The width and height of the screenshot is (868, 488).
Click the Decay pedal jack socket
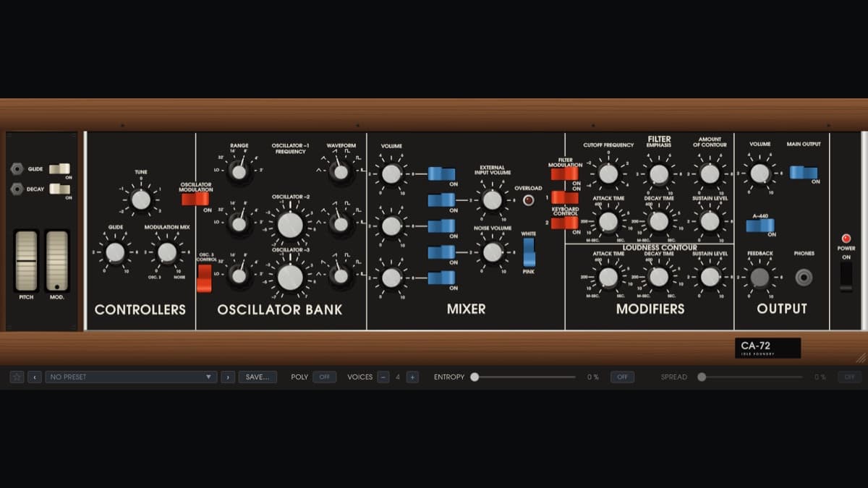pos(17,189)
